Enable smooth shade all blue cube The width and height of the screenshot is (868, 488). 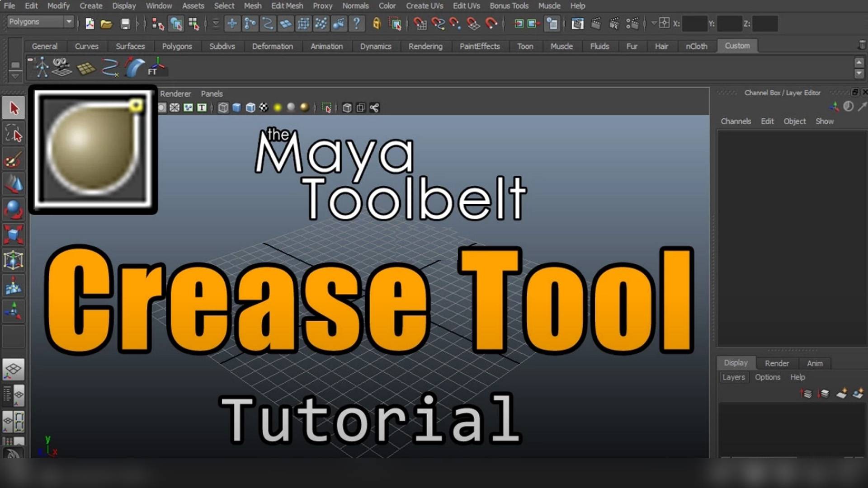point(236,108)
